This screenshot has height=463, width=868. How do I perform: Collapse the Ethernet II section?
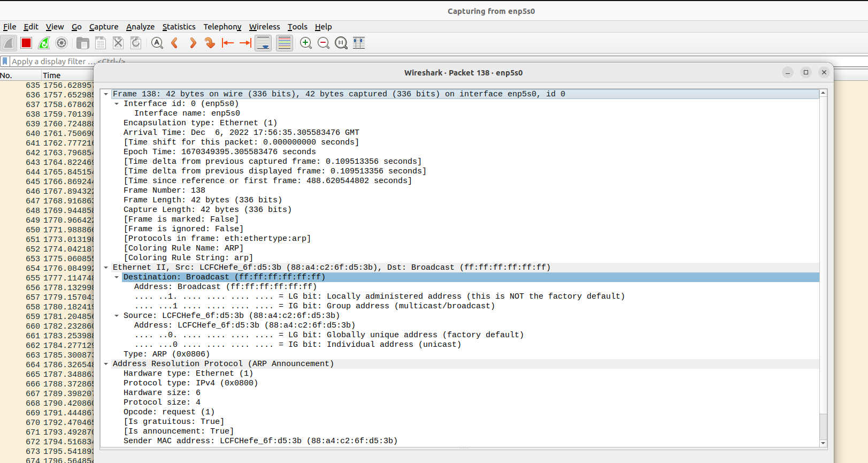pyautogui.click(x=106, y=268)
